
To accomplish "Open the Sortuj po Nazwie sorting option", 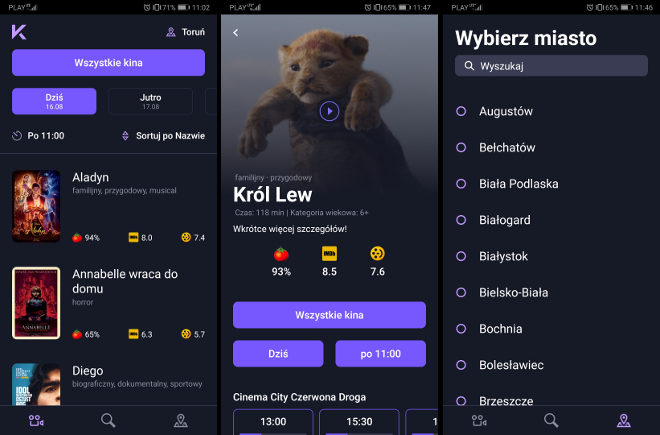I will click(163, 136).
